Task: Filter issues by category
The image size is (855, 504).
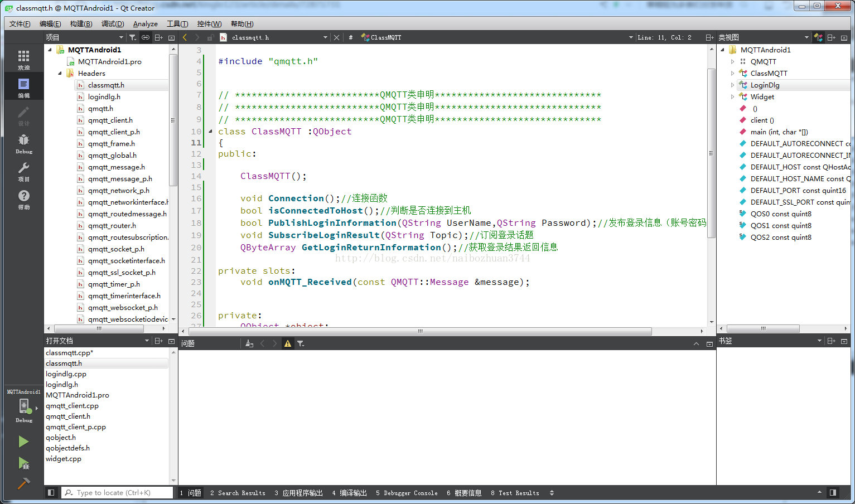Action: coord(301,343)
